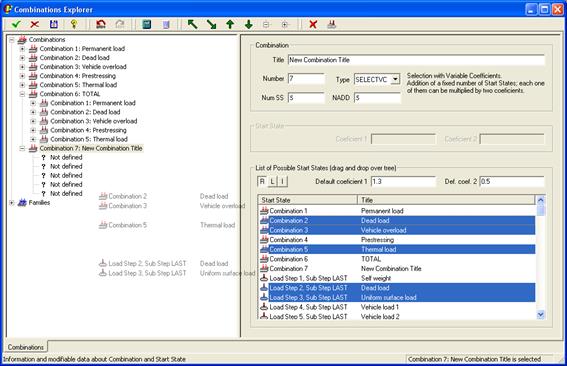
Task: Click the green down arrow icon
Action: tap(248, 25)
